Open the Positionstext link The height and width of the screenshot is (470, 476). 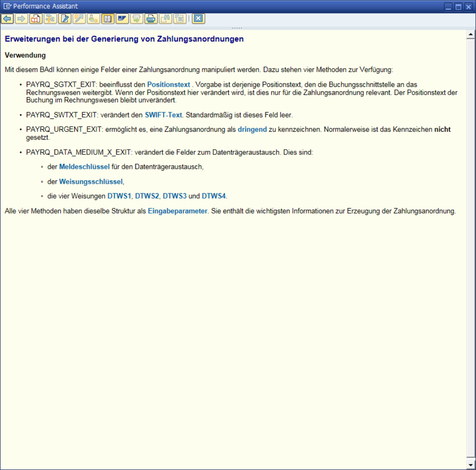pyautogui.click(x=168, y=85)
